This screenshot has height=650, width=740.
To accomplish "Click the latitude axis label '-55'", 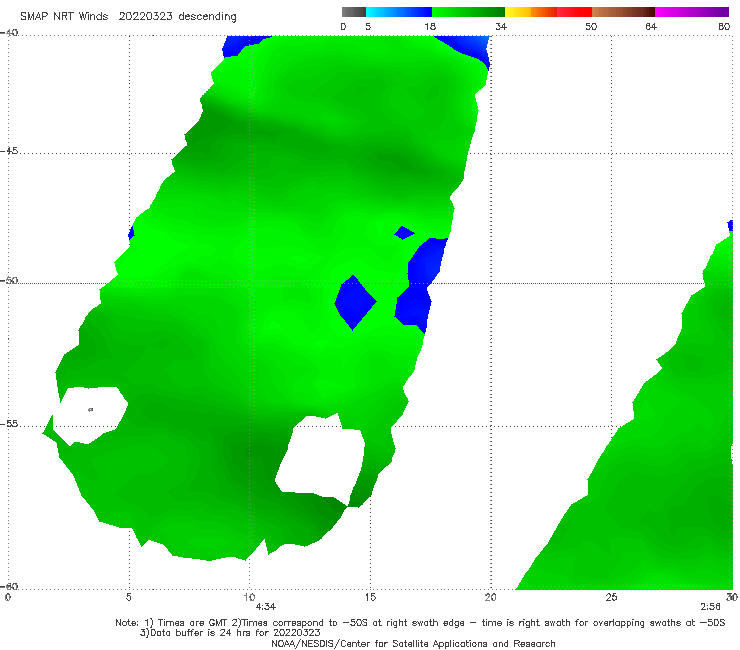I will coord(9,424).
